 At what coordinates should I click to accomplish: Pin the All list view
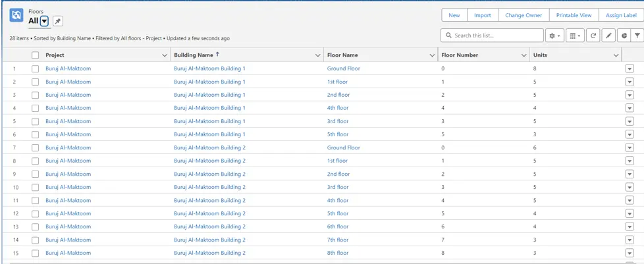coord(58,21)
